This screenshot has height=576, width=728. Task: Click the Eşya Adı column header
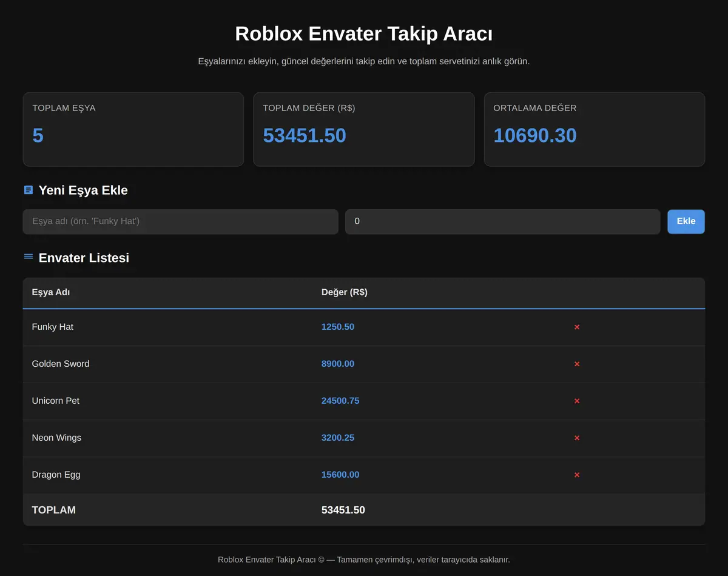[51, 292]
